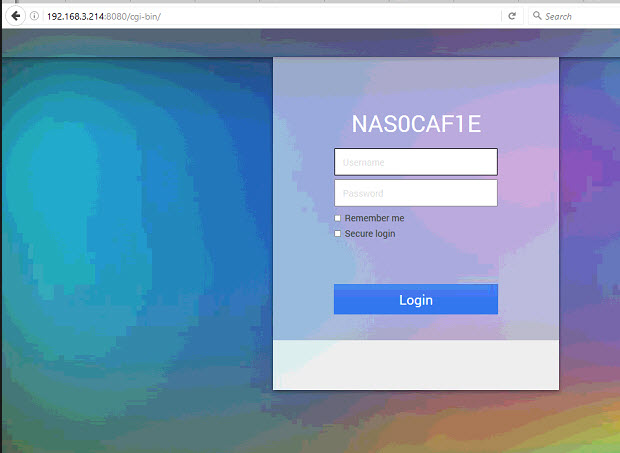This screenshot has height=453, width=620.
Task: Click the magnifier icon in search box
Action: (x=537, y=16)
